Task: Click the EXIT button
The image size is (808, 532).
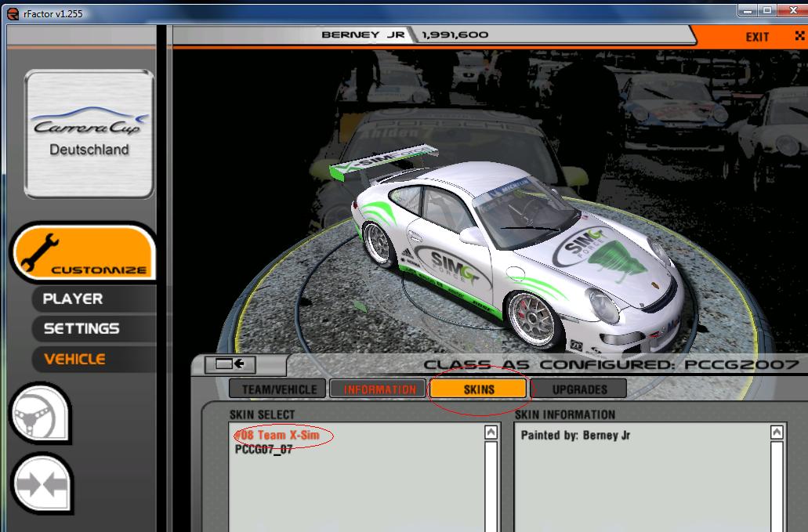Action: (x=757, y=37)
